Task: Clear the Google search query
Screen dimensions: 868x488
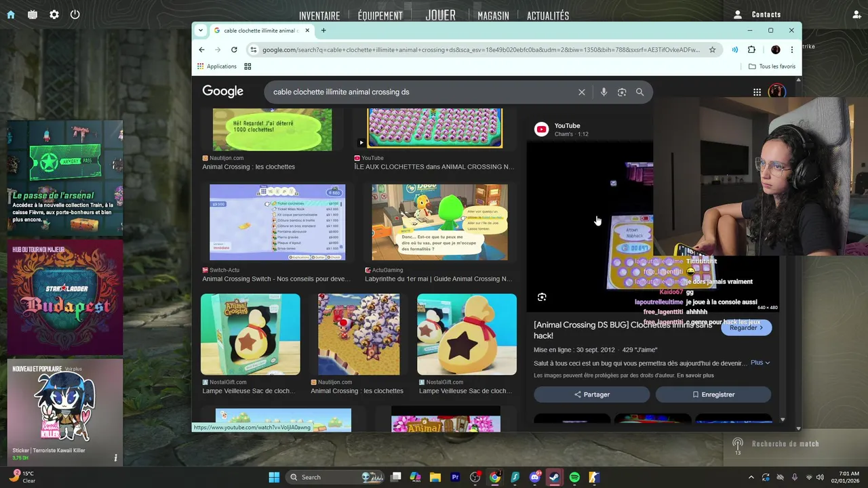Action: point(581,92)
